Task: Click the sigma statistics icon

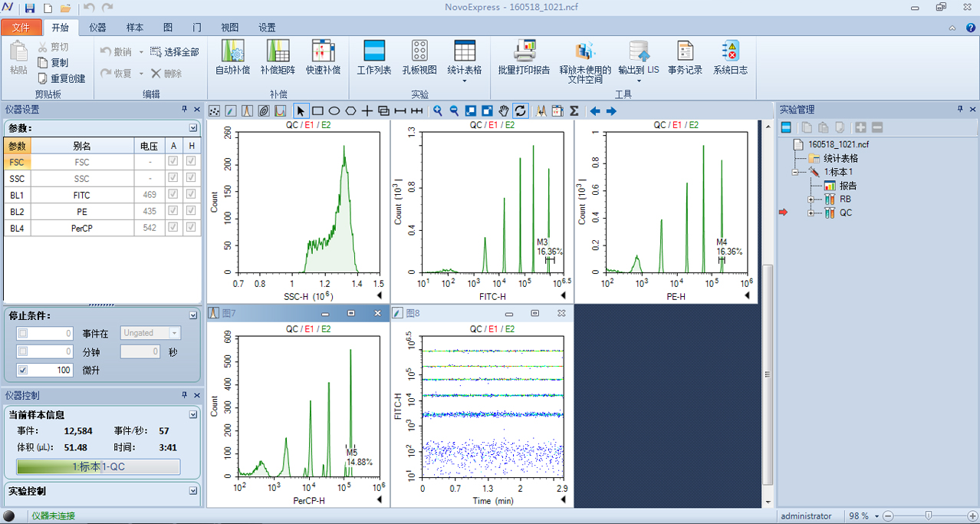Action: point(574,111)
